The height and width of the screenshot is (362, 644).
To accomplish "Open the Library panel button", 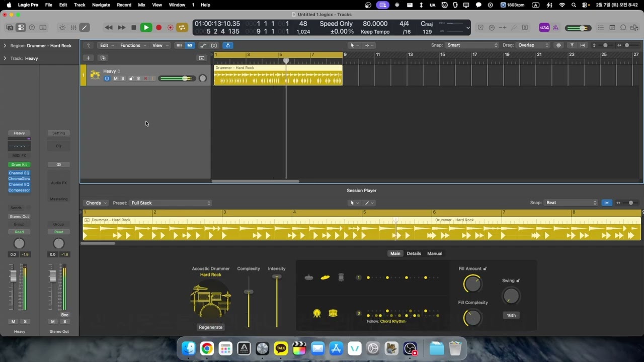I will (10, 28).
